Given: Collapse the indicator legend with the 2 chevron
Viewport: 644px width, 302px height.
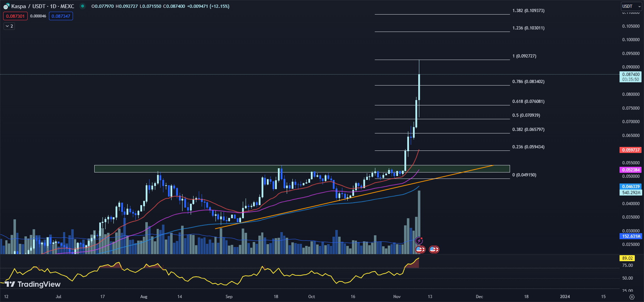Looking at the screenshot, I should [x=9, y=26].
